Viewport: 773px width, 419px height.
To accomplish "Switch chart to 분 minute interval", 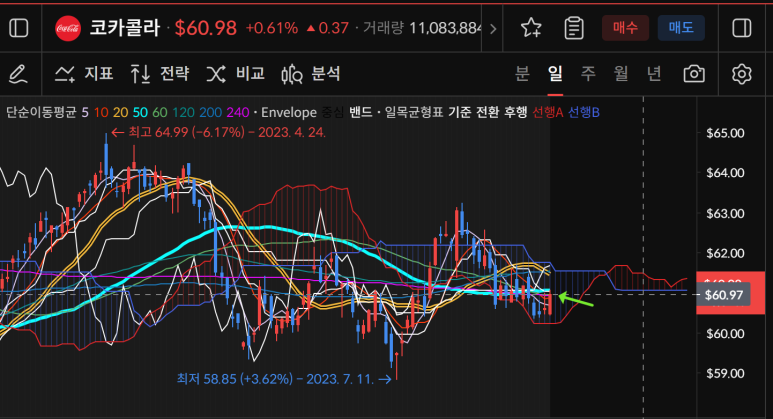I will pyautogui.click(x=522, y=74).
